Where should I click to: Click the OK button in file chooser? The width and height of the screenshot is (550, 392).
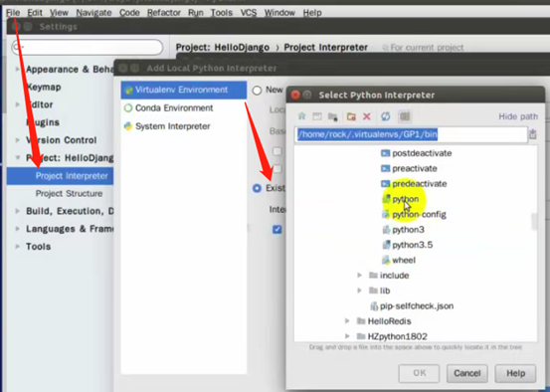(x=419, y=373)
